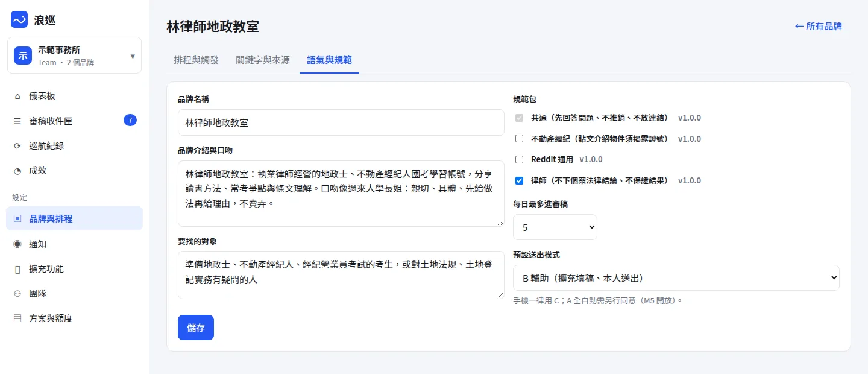This screenshot has width=868, height=374.
Task: Enable the 不動產經紀 rule pack checkbox
Action: [x=519, y=139]
